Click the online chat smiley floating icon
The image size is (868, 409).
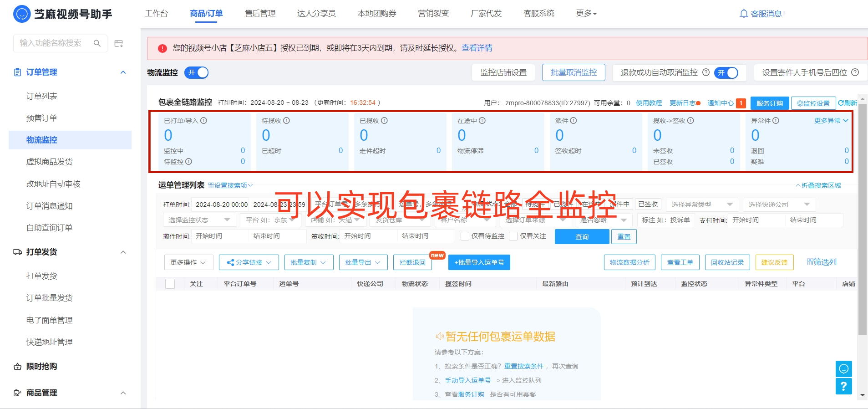[x=843, y=368]
